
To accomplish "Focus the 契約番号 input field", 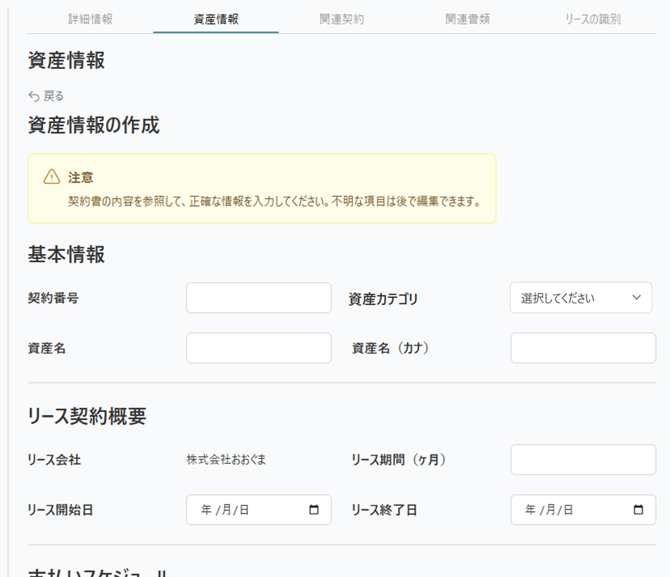I will click(258, 298).
